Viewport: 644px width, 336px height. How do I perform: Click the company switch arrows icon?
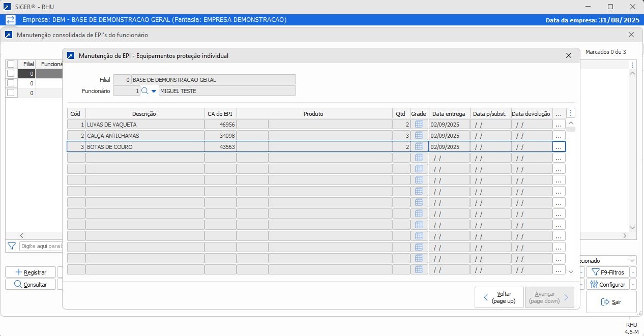[10, 20]
